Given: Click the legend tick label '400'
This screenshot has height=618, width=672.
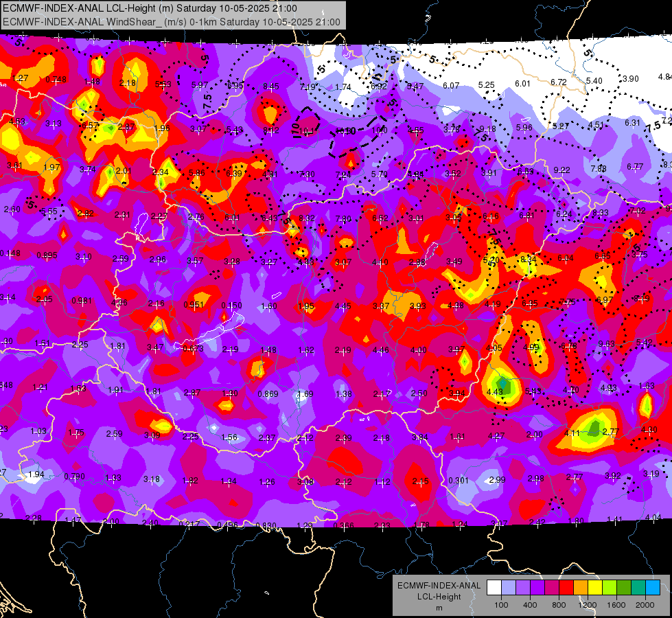Looking at the screenshot, I should (x=530, y=605).
